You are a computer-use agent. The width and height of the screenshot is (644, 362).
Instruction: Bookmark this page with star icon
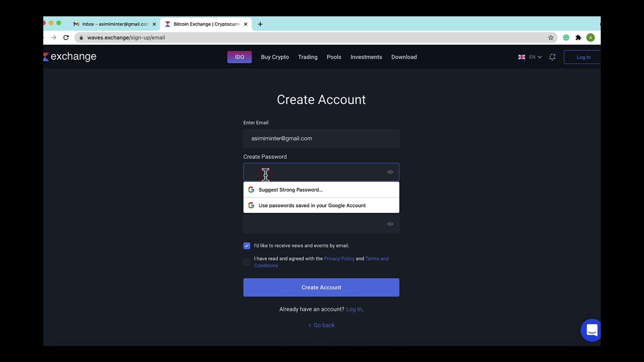[x=551, y=38]
